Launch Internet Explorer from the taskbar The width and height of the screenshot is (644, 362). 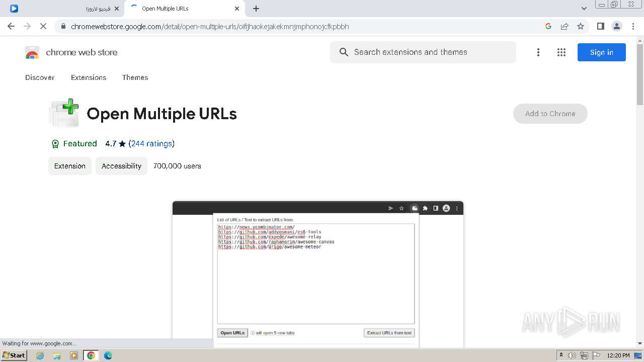point(40,355)
